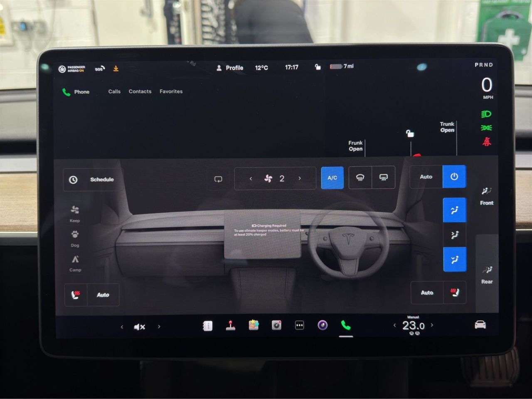This screenshot has height=399, width=532.
Task: Skip to next track with right arrow
Action: [159, 327]
